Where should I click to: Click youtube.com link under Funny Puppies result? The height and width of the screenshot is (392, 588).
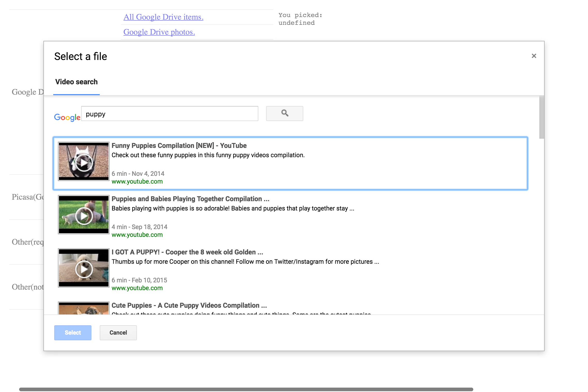(x=137, y=182)
